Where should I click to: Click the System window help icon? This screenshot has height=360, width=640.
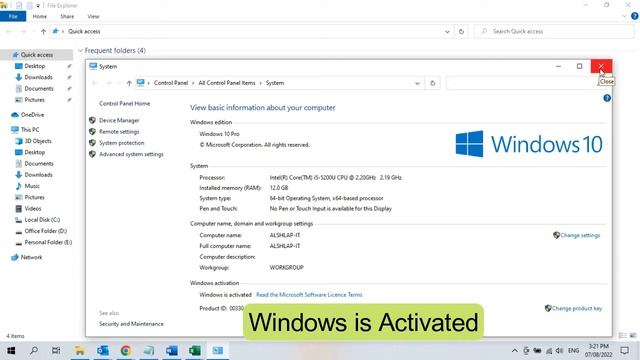pyautogui.click(x=607, y=98)
